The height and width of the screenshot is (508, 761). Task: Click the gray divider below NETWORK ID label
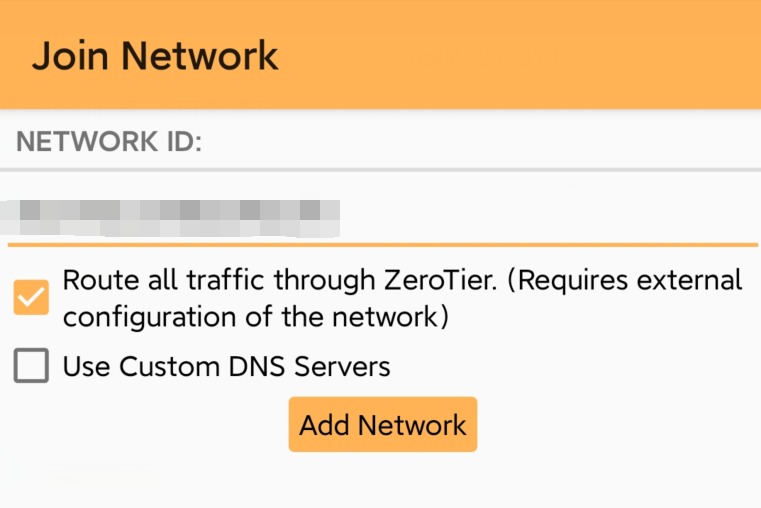click(x=380, y=170)
